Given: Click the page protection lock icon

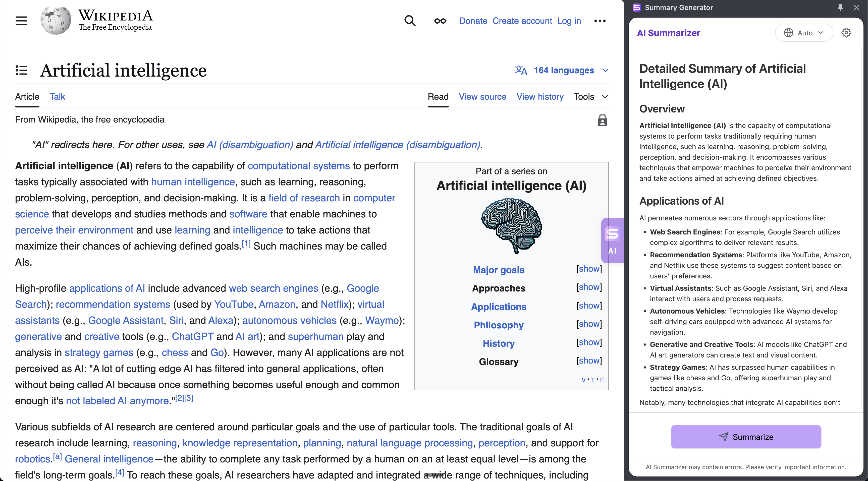Looking at the screenshot, I should (x=603, y=120).
